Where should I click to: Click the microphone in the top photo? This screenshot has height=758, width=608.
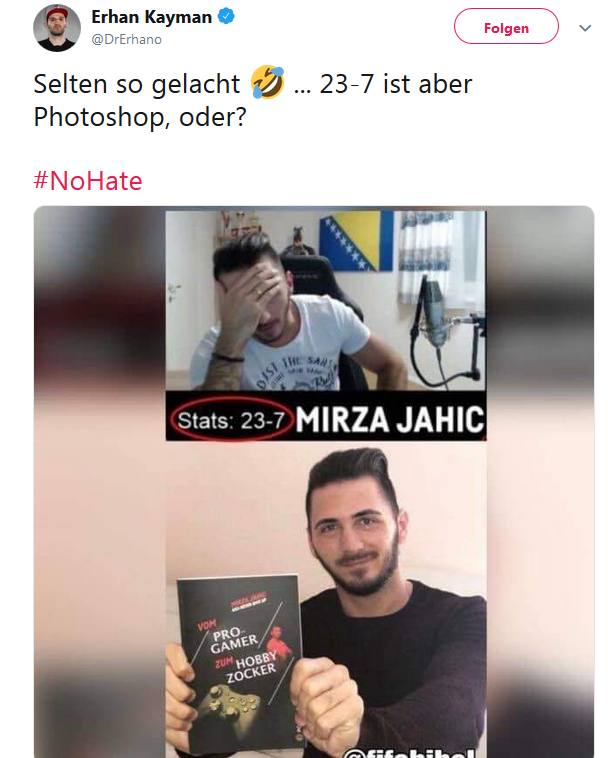click(434, 314)
